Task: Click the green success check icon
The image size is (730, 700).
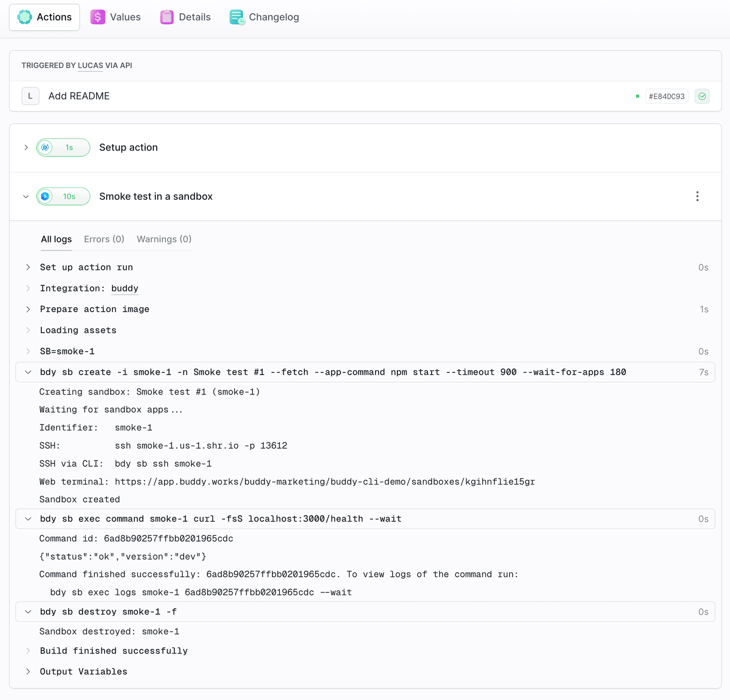Action: (702, 96)
